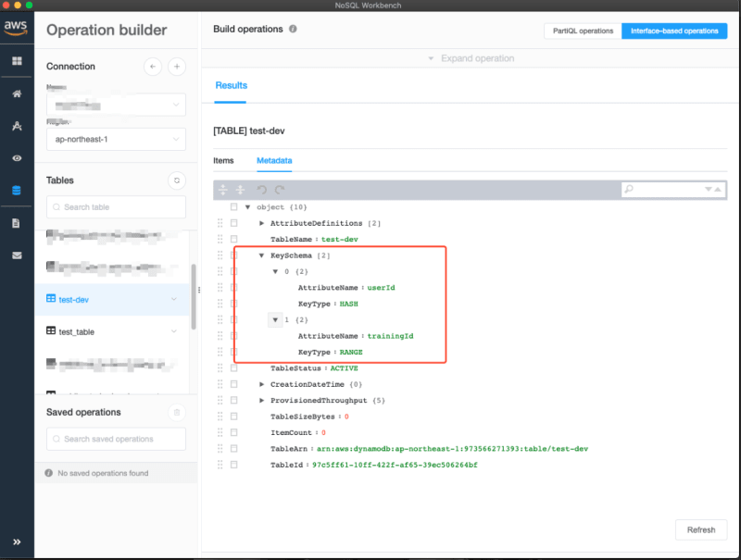Select the Metadata tab
741x560 pixels.
[274, 160]
